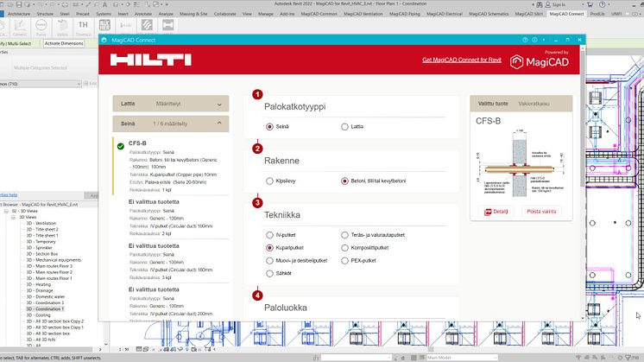Click the help icon in MagiCAD Connect title bar
This screenshot has width=644, height=362.
tap(525, 40)
